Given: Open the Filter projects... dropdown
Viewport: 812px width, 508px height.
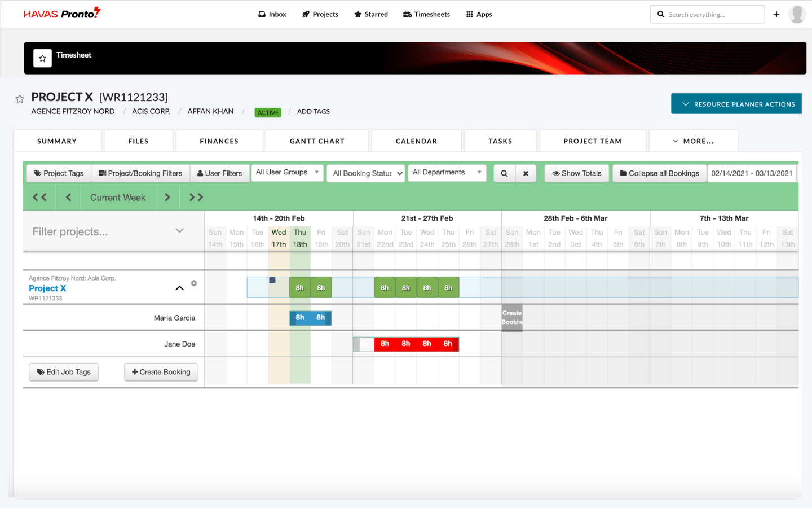Looking at the screenshot, I should (x=108, y=231).
